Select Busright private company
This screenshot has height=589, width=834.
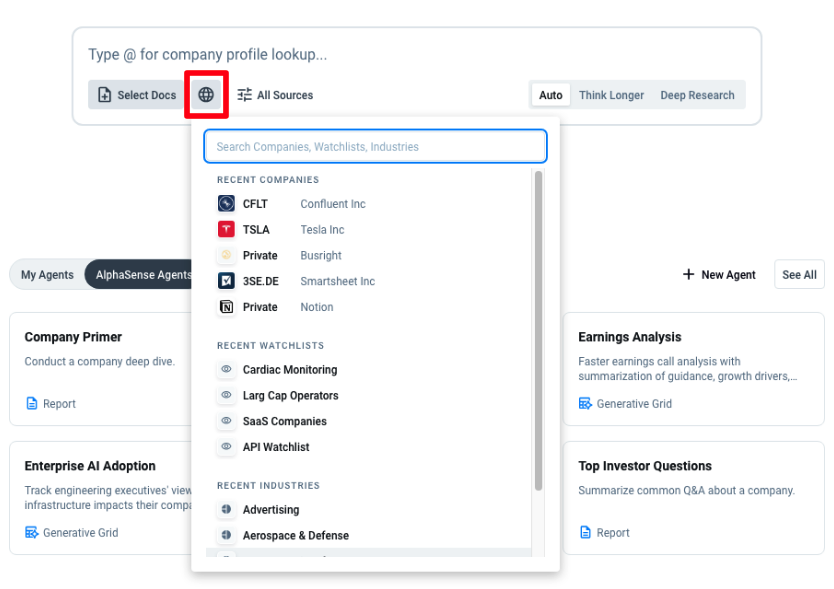tap(320, 255)
